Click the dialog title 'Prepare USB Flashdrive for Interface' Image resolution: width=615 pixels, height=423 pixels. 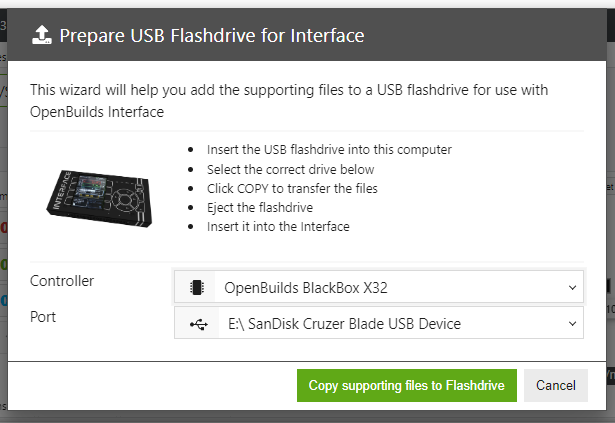211,36
